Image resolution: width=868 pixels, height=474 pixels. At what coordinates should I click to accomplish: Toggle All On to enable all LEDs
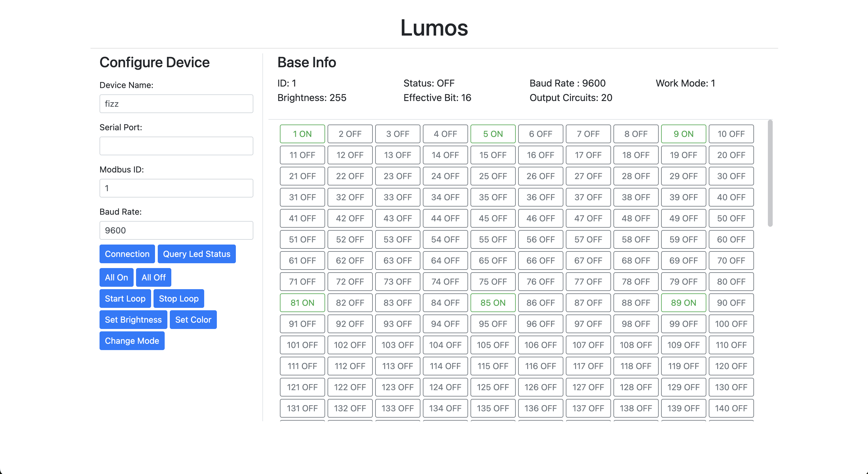point(116,277)
